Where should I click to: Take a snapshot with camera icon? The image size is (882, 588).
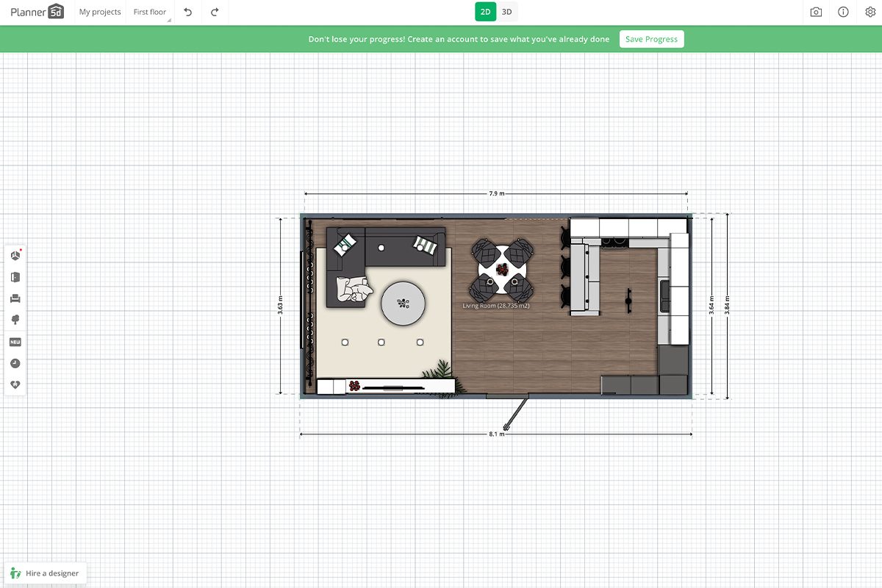pyautogui.click(x=816, y=12)
